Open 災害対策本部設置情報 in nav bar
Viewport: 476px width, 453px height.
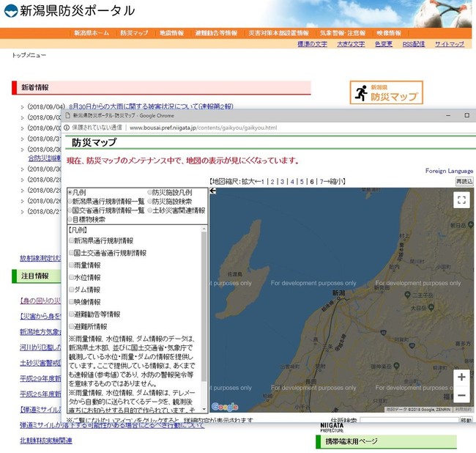click(x=279, y=33)
